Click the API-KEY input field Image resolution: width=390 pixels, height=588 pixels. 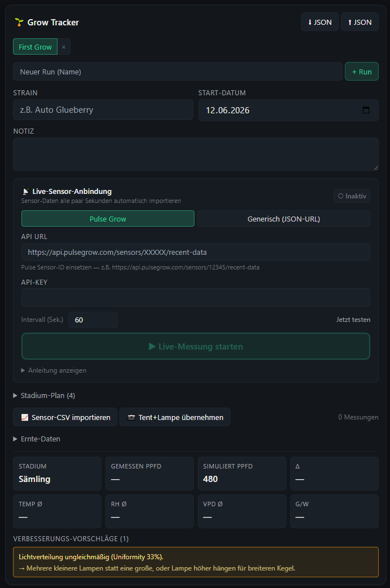pos(196,297)
